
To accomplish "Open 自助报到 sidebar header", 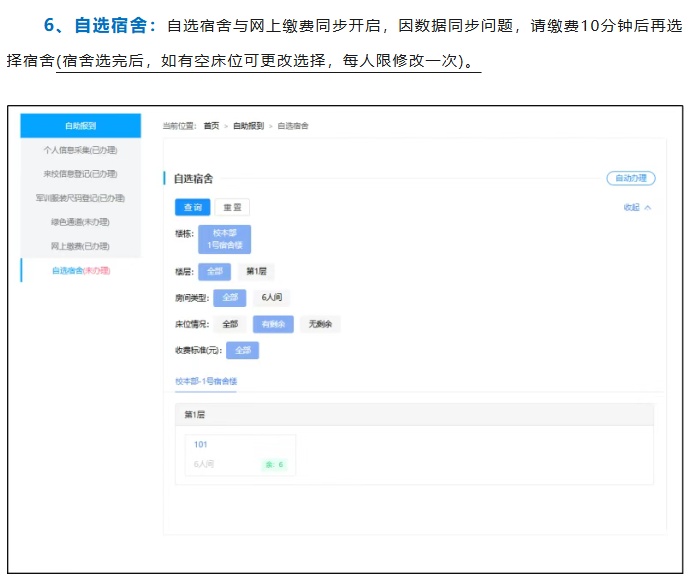I will coord(80,126).
